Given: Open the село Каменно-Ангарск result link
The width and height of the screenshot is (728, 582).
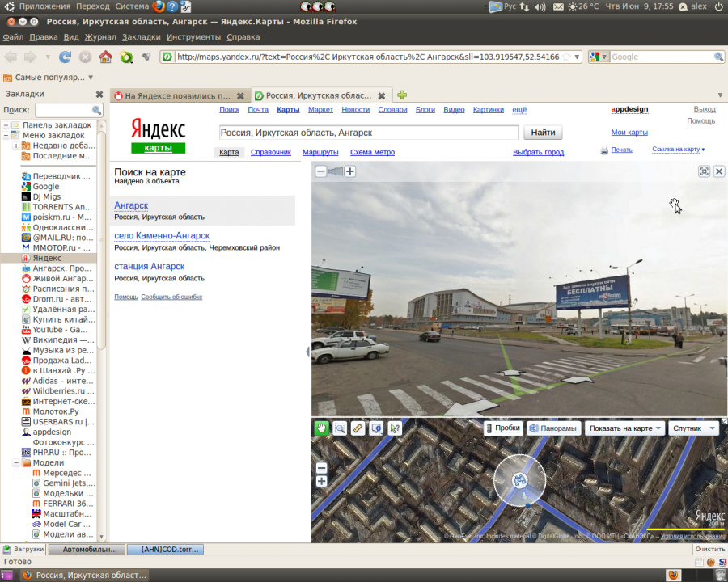Looking at the screenshot, I should 160,235.
